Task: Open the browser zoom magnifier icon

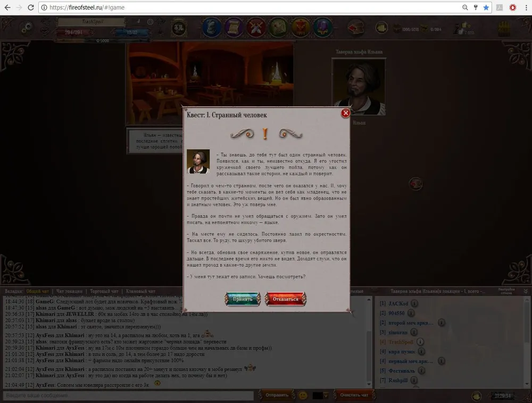Action: (465, 7)
